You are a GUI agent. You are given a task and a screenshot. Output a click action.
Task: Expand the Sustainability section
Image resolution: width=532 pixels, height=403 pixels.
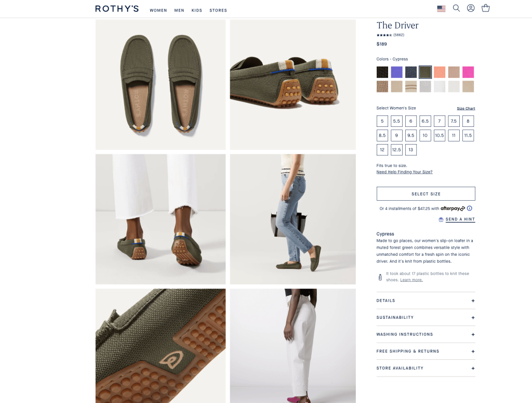click(x=425, y=317)
